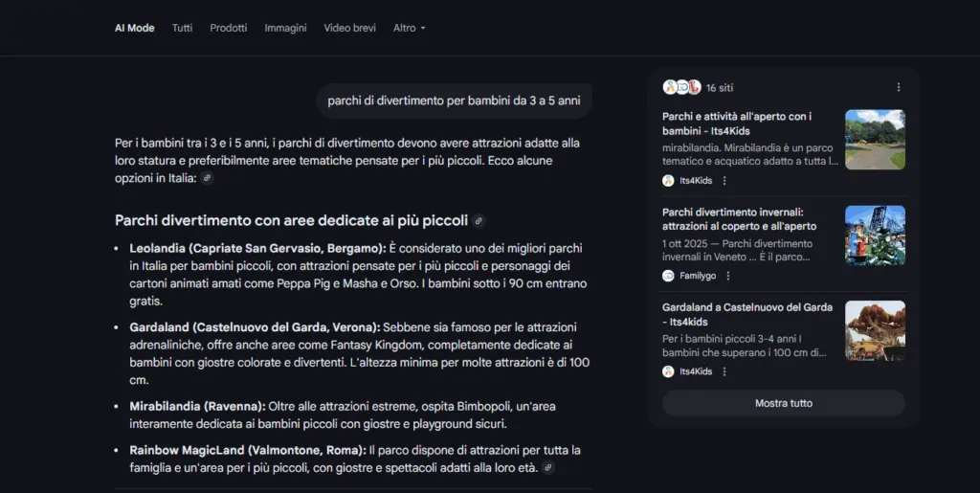
Task: Click the Familygo source name
Action: click(x=698, y=276)
